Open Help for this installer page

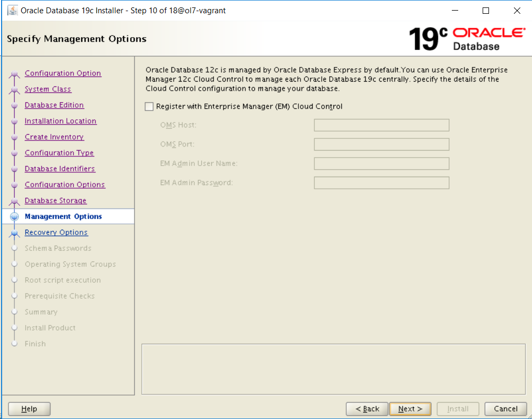click(29, 409)
